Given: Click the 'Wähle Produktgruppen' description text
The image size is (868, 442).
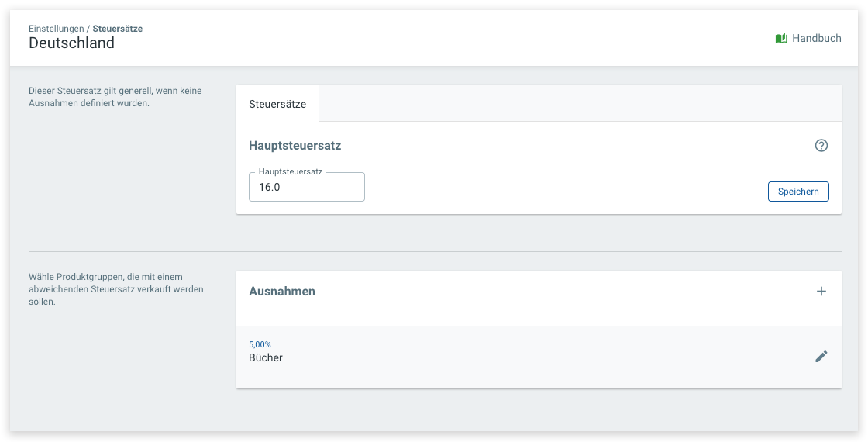Looking at the screenshot, I should tap(116, 289).
